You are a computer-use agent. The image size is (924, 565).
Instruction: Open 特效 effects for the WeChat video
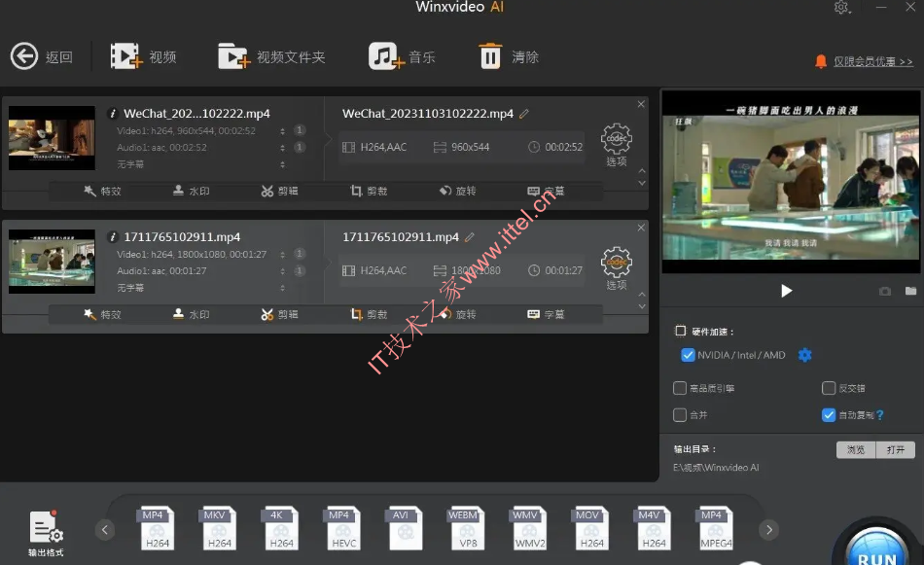click(x=102, y=191)
